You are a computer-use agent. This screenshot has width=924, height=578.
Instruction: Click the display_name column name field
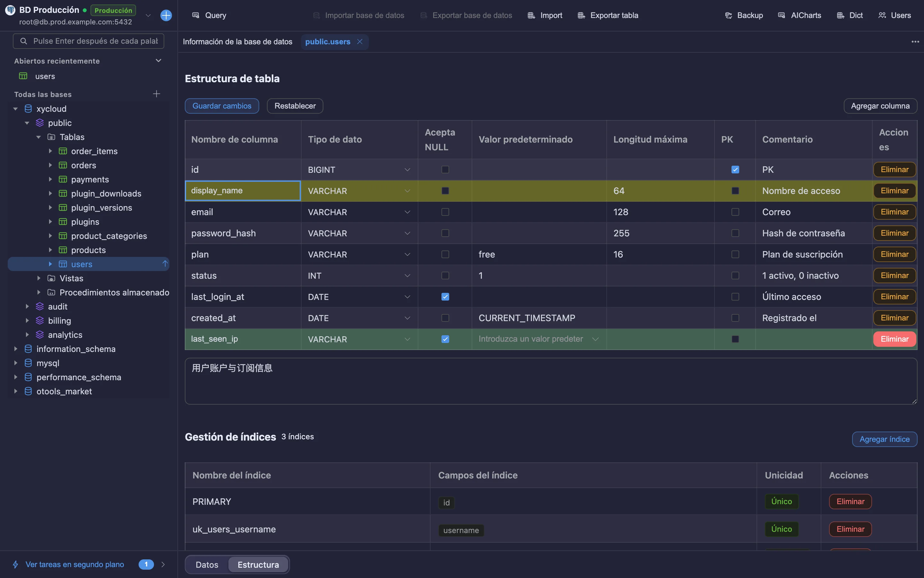pyautogui.click(x=243, y=191)
